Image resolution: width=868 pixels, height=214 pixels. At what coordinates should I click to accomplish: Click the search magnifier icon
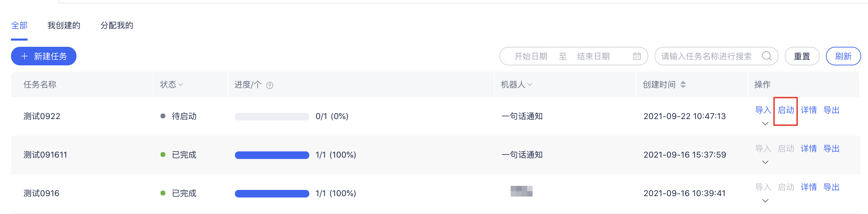coord(767,56)
